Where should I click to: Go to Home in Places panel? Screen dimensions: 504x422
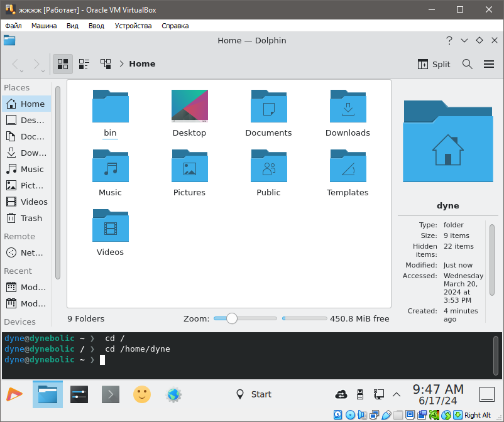26,104
